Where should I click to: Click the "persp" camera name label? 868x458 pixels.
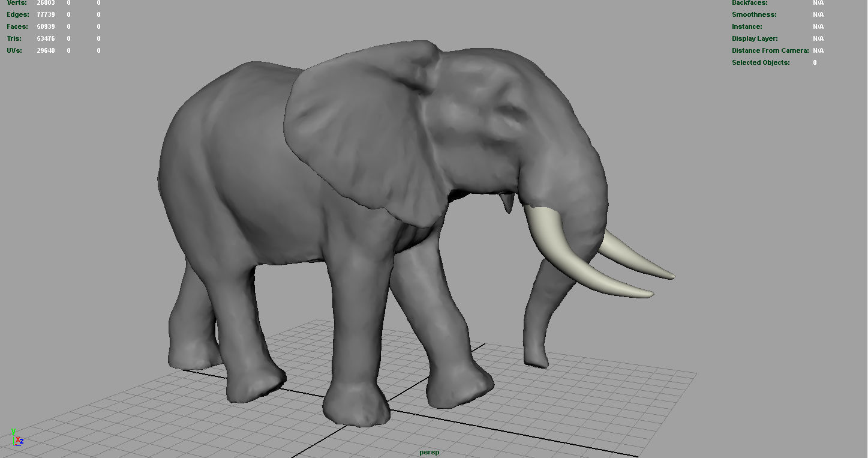tap(429, 452)
